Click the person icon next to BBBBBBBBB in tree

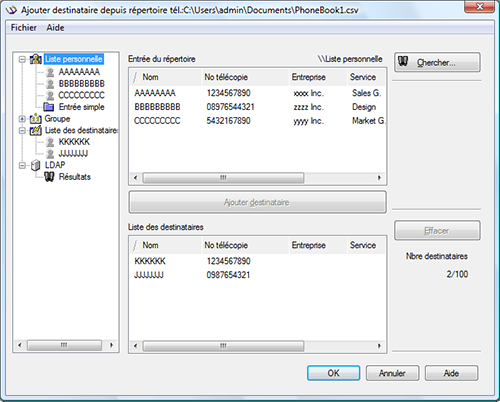pyautogui.click(x=50, y=84)
